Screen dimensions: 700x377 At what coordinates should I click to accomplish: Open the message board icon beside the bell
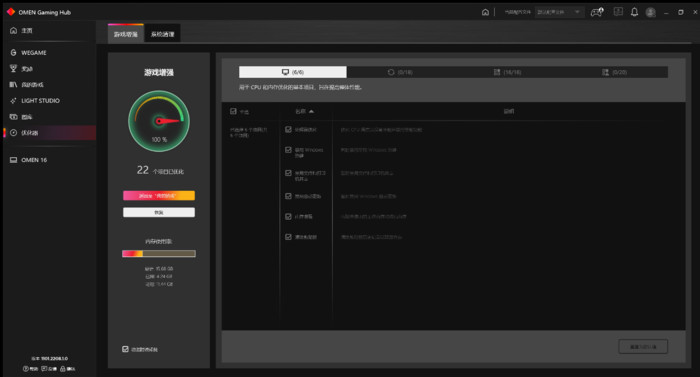pyautogui.click(x=618, y=12)
